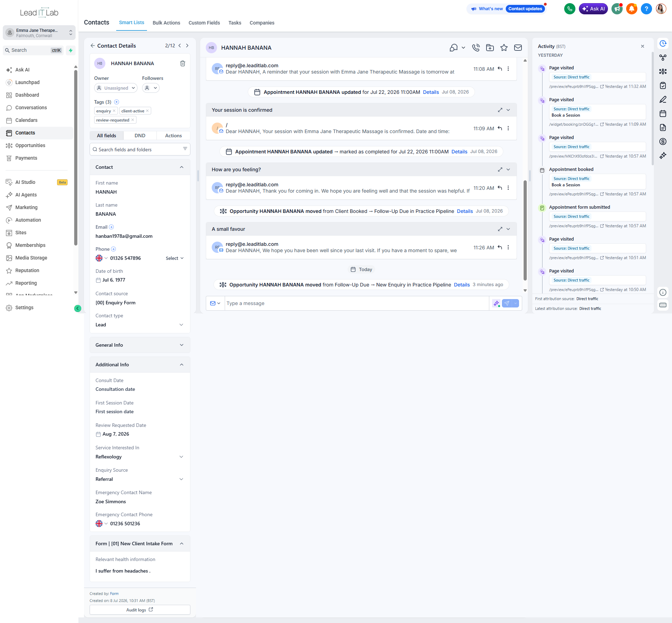Delete contact using the trash icon

point(182,63)
